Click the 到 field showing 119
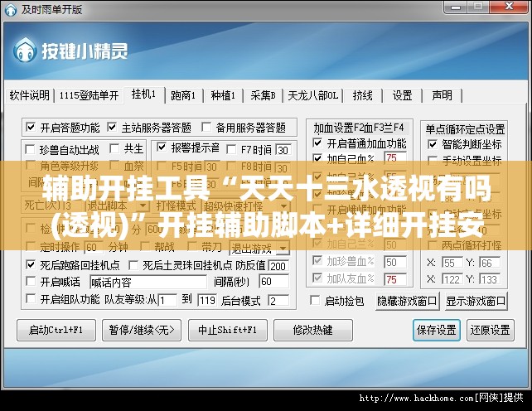The image size is (532, 411). pyautogui.click(x=207, y=300)
